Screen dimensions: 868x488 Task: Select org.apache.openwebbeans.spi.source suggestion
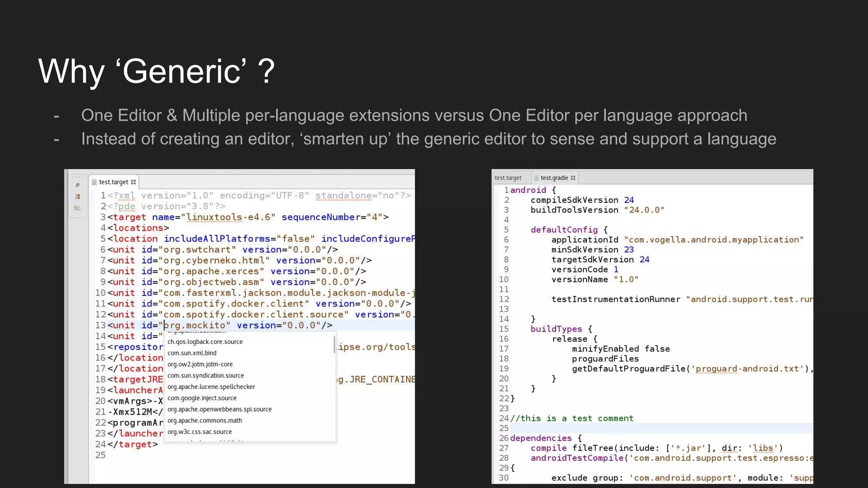(220, 410)
